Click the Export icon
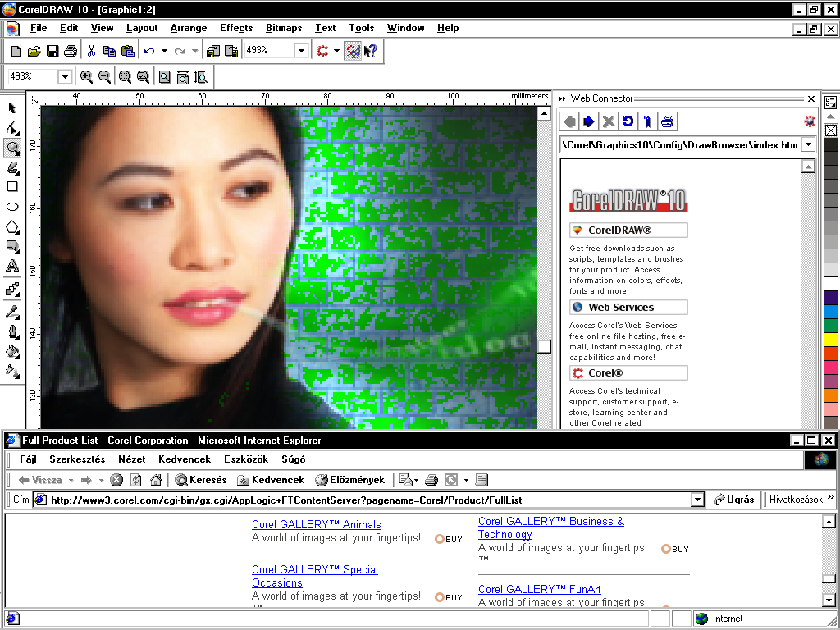The height and width of the screenshot is (630, 840). pos(231,51)
